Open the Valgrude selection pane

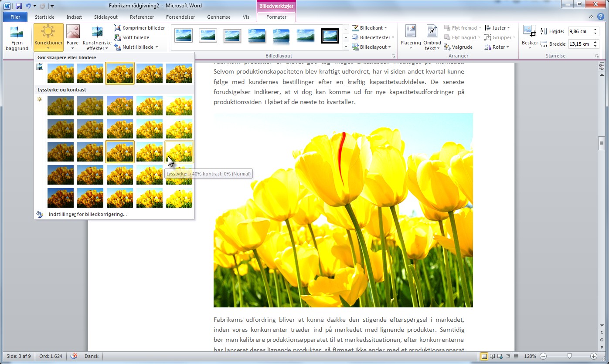pyautogui.click(x=458, y=47)
